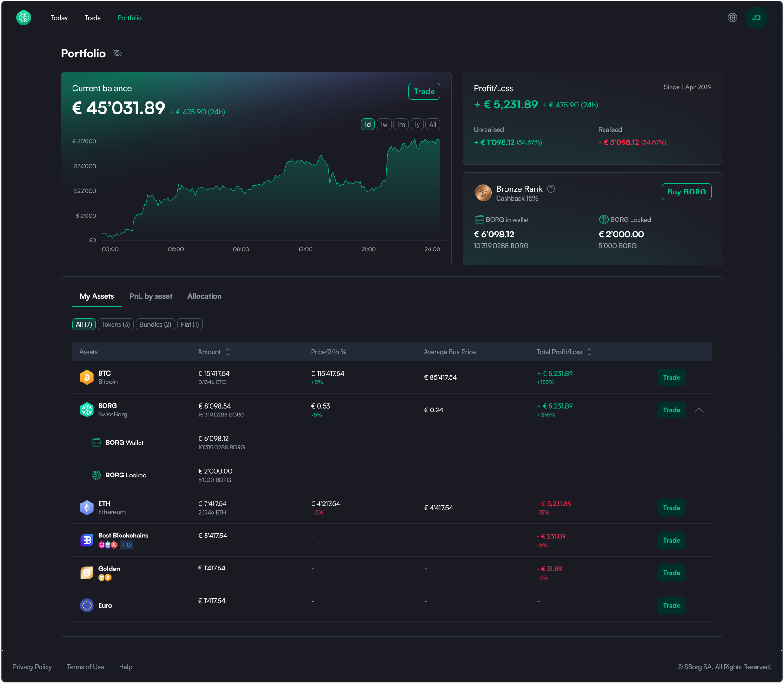
Task: Toggle portfolio balance visibility eye icon
Action: pyautogui.click(x=117, y=53)
